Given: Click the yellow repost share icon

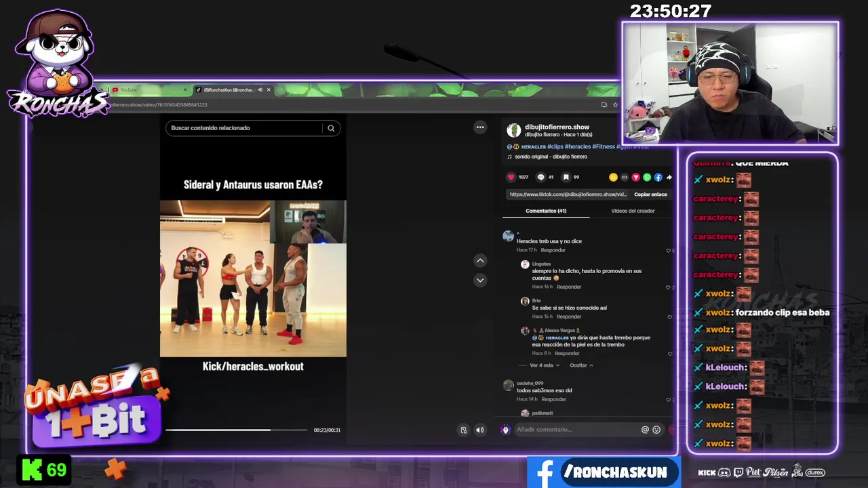Looking at the screenshot, I should [x=613, y=178].
